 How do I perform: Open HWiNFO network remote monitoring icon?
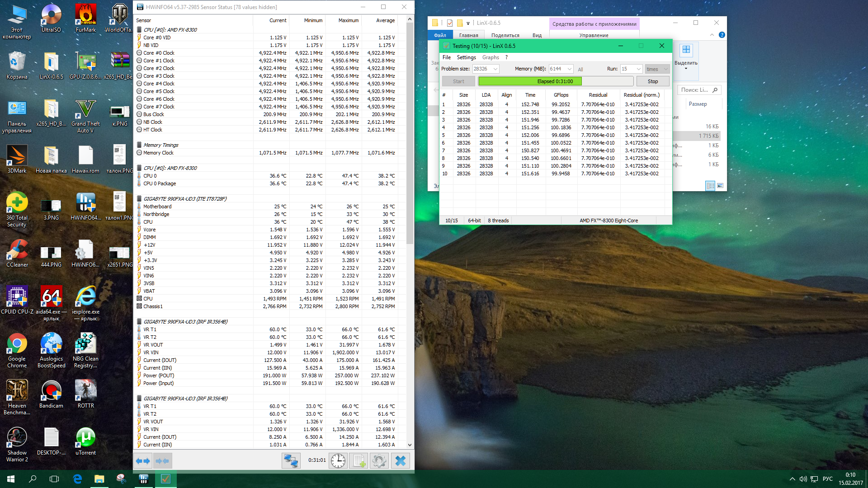pos(291,461)
